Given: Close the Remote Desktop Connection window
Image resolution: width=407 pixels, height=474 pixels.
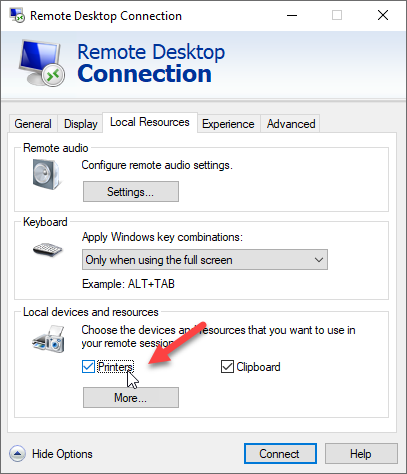Looking at the screenshot, I should pos(383,15).
